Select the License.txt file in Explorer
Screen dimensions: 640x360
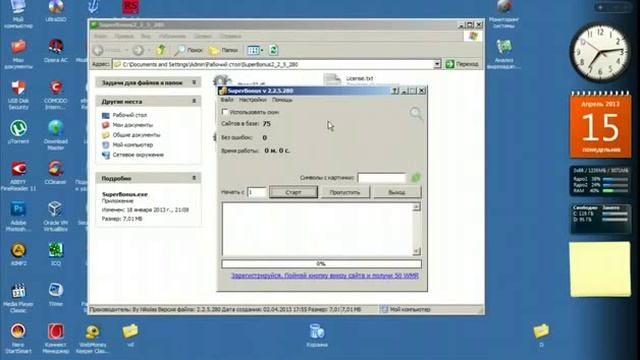(x=348, y=80)
